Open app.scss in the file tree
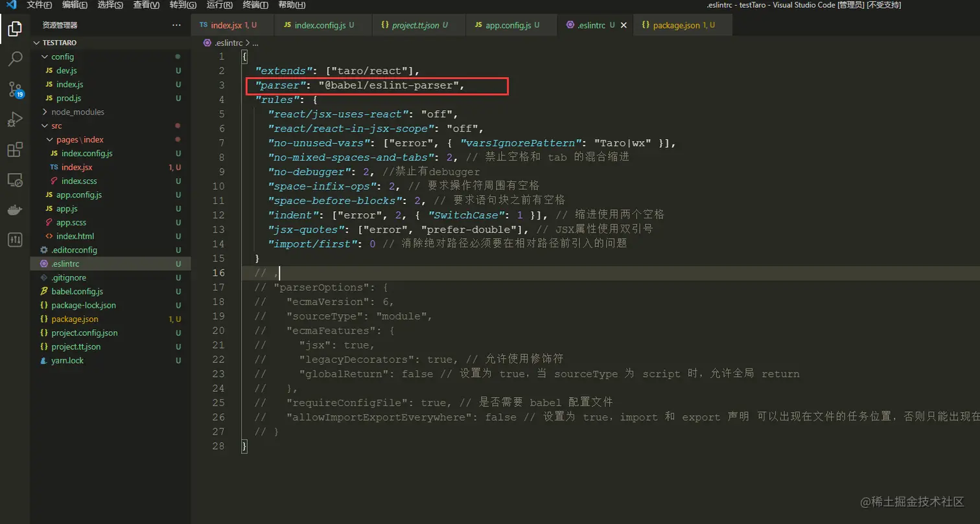980x524 pixels. [x=110, y=223]
